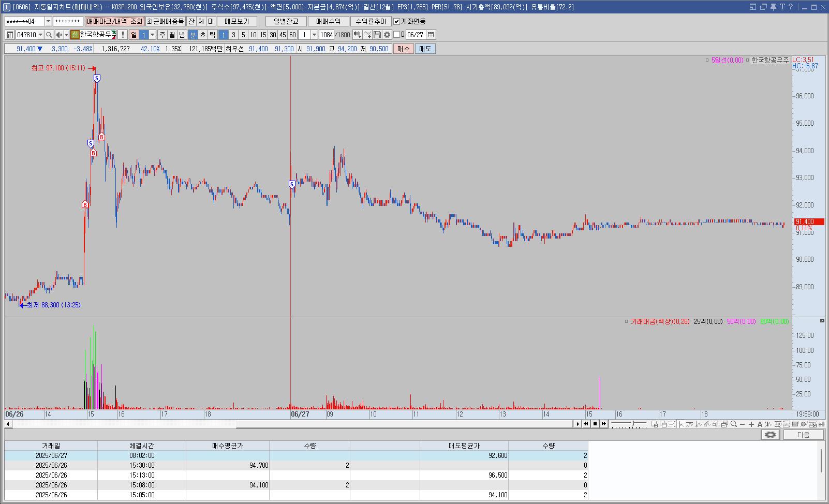
Task: Select the 일 daily period toggle
Action: point(134,35)
